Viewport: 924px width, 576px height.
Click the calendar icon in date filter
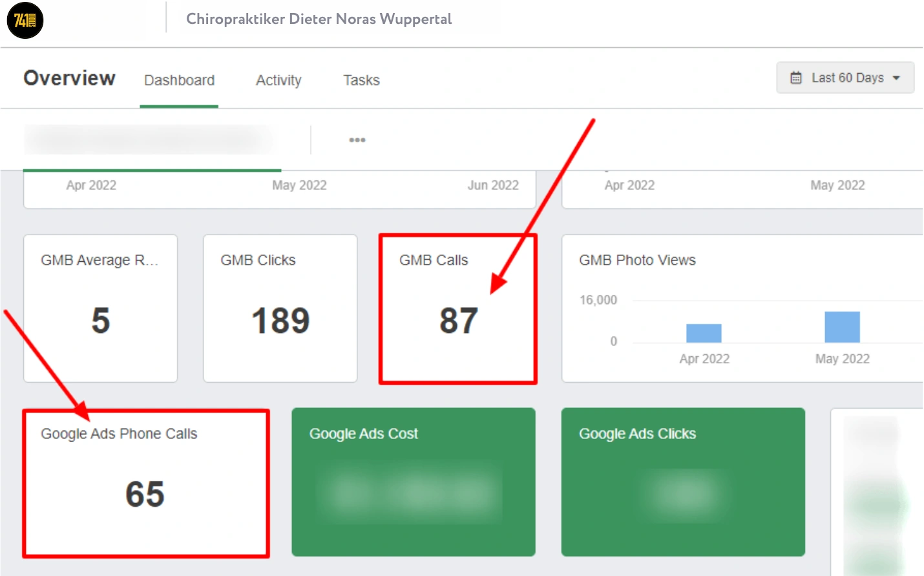(796, 78)
